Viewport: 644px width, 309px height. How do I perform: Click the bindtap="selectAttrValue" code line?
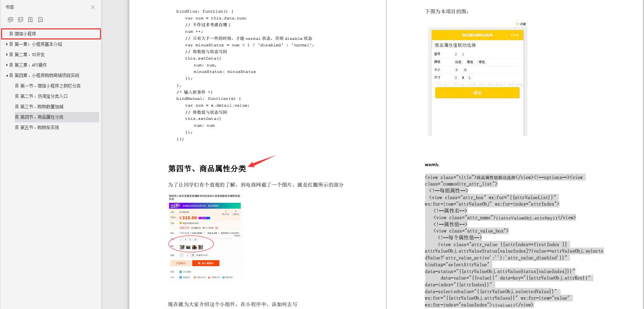click(x=457, y=265)
